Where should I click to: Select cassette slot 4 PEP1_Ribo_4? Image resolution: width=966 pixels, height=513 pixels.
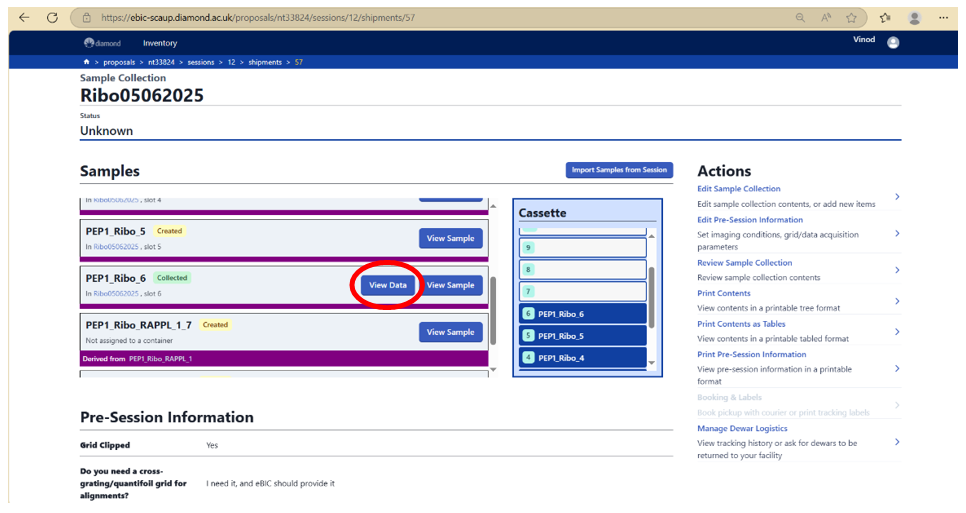(583, 358)
